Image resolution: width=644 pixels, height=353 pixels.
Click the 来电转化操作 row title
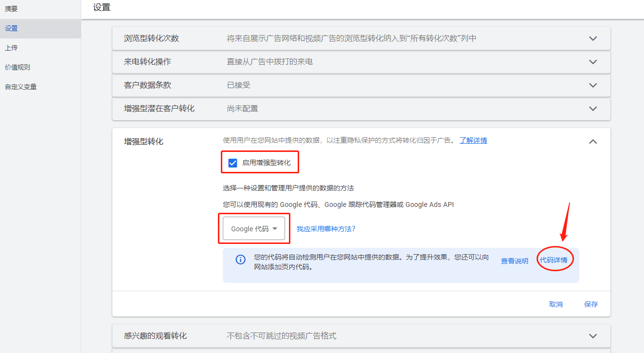point(147,62)
